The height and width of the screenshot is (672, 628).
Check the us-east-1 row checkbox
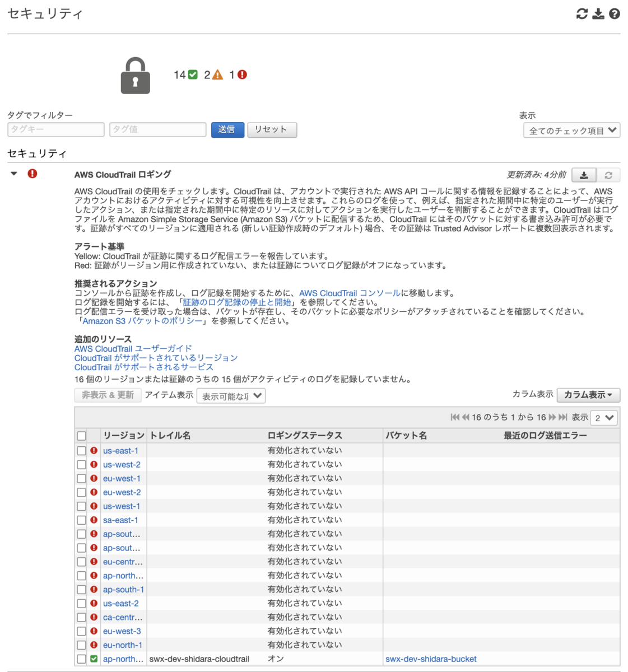tap(81, 450)
